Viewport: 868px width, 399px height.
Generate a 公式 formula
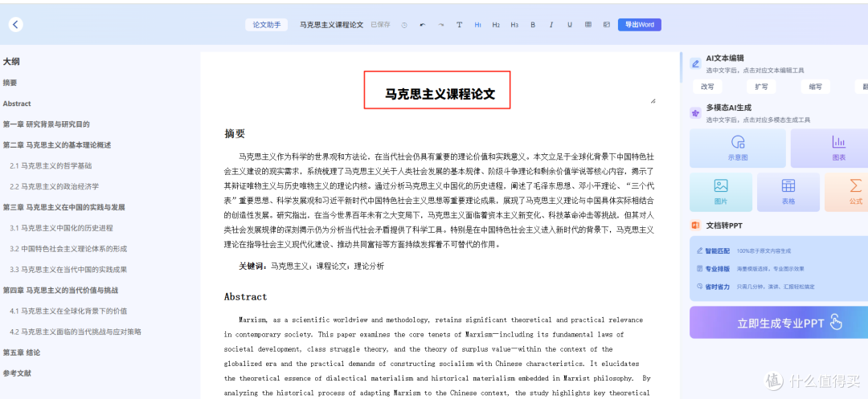click(846, 192)
